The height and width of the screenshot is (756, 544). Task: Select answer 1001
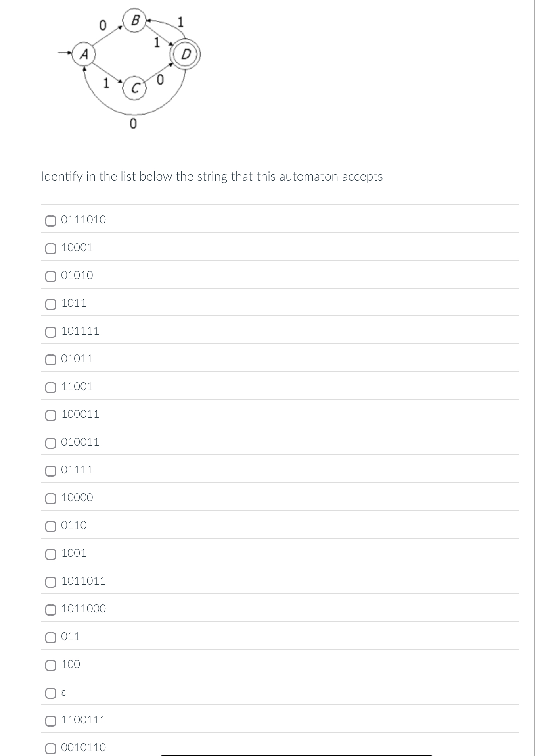point(50,555)
